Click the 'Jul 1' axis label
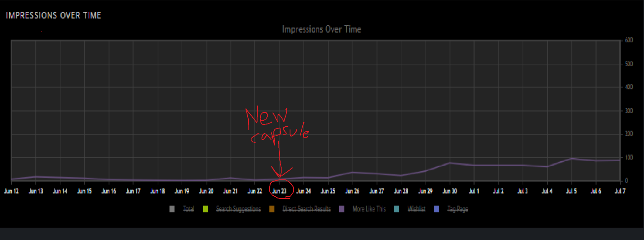This screenshot has height=240, width=644. coord(474,191)
